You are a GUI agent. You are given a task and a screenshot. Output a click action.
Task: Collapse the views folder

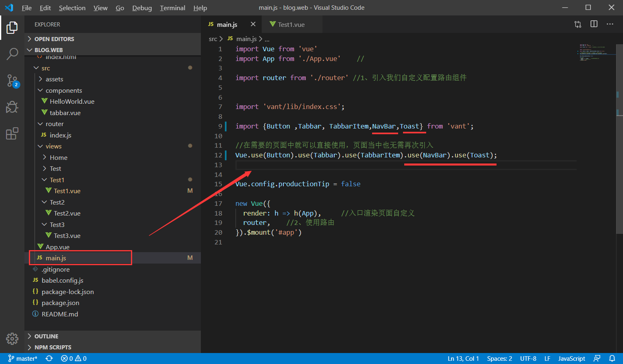113,146
